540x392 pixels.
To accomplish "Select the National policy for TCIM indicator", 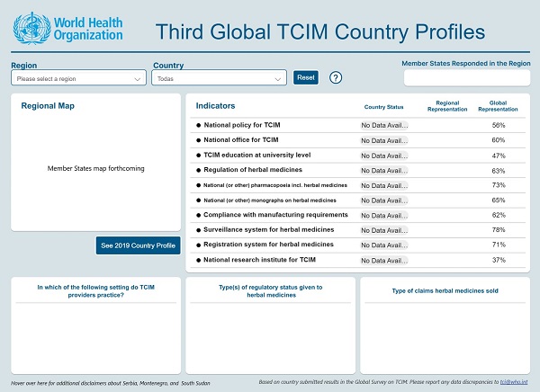I will [241, 125].
